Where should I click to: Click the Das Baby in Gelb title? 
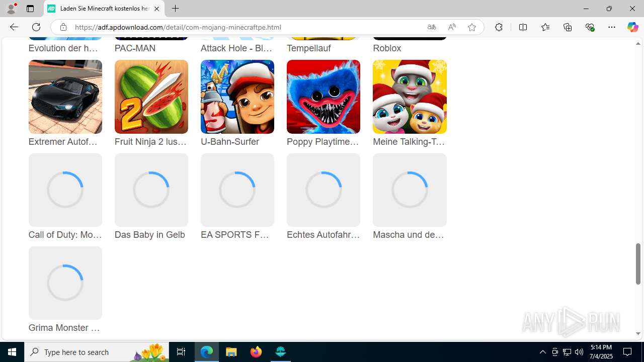click(150, 235)
